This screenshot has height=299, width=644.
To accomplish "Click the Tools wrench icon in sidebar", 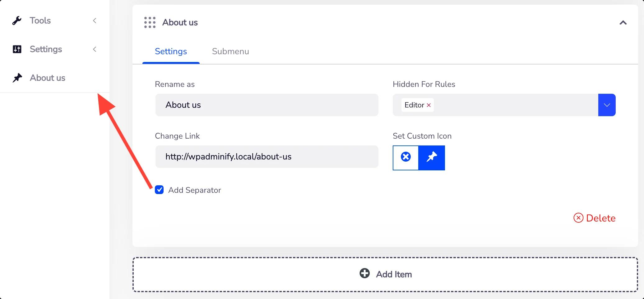I will tap(17, 21).
